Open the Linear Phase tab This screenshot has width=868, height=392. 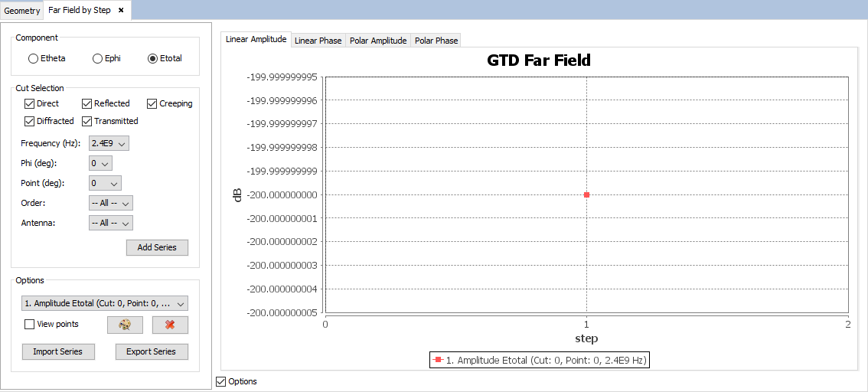click(x=318, y=41)
